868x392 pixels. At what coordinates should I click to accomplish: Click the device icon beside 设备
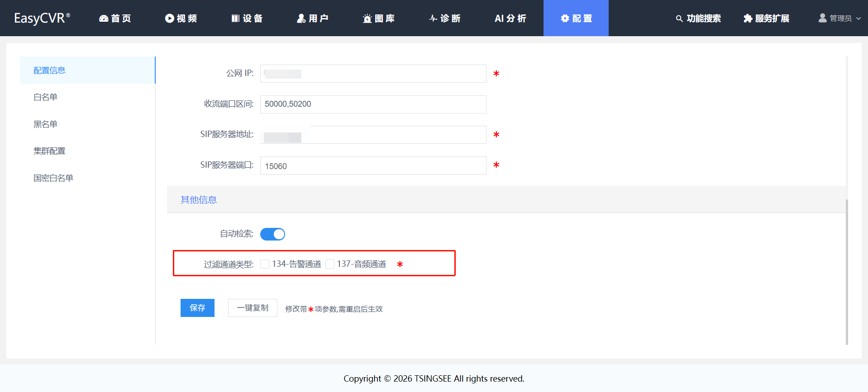coord(235,19)
